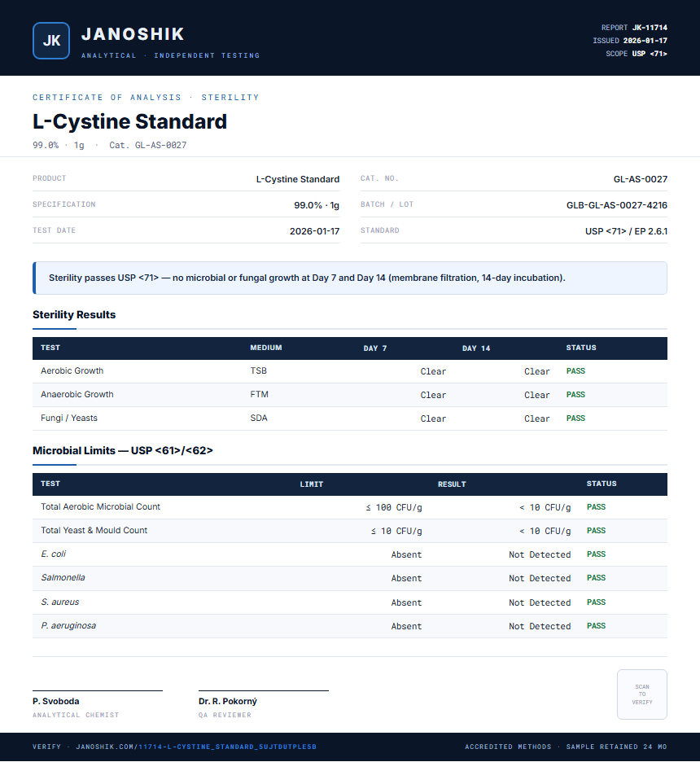Click the ≤ 100 CFU/g limit cell
Screen dimensions: 700x784
pyautogui.click(x=394, y=507)
